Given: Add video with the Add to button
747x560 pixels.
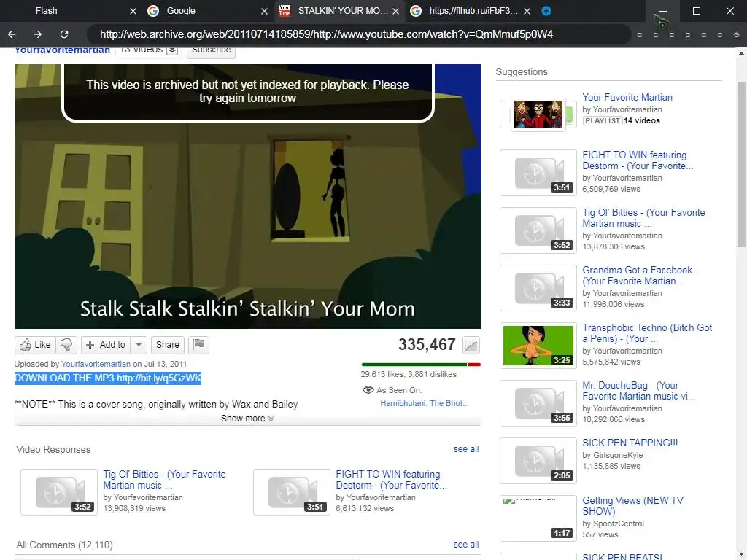Looking at the screenshot, I should pyautogui.click(x=106, y=345).
